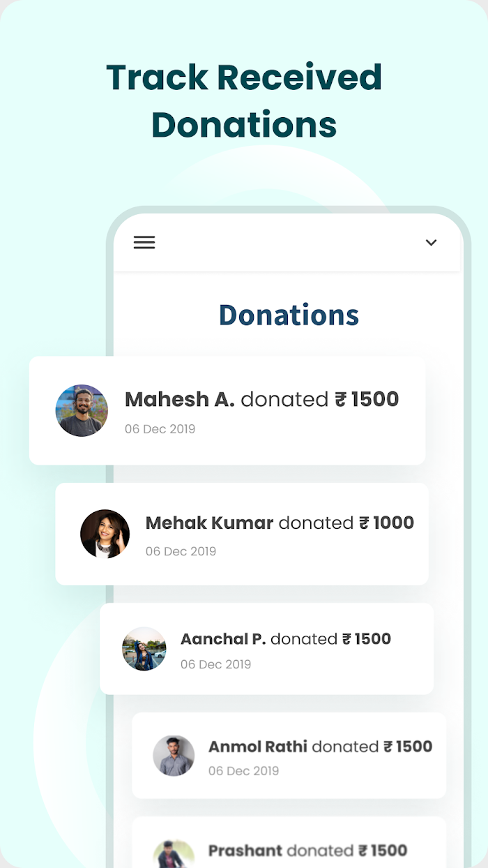Select Anmol Rathi donation entry
The width and height of the screenshot is (488, 868).
pos(289,756)
